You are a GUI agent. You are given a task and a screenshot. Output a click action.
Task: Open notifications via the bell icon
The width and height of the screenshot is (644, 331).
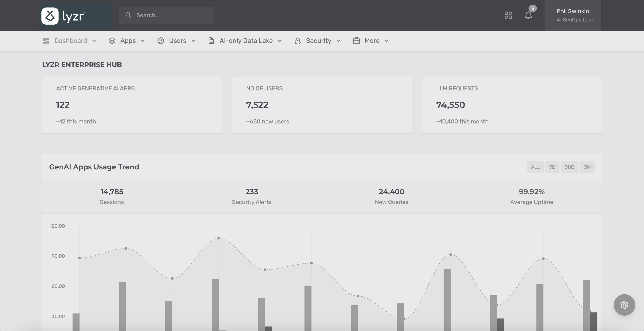pos(529,15)
